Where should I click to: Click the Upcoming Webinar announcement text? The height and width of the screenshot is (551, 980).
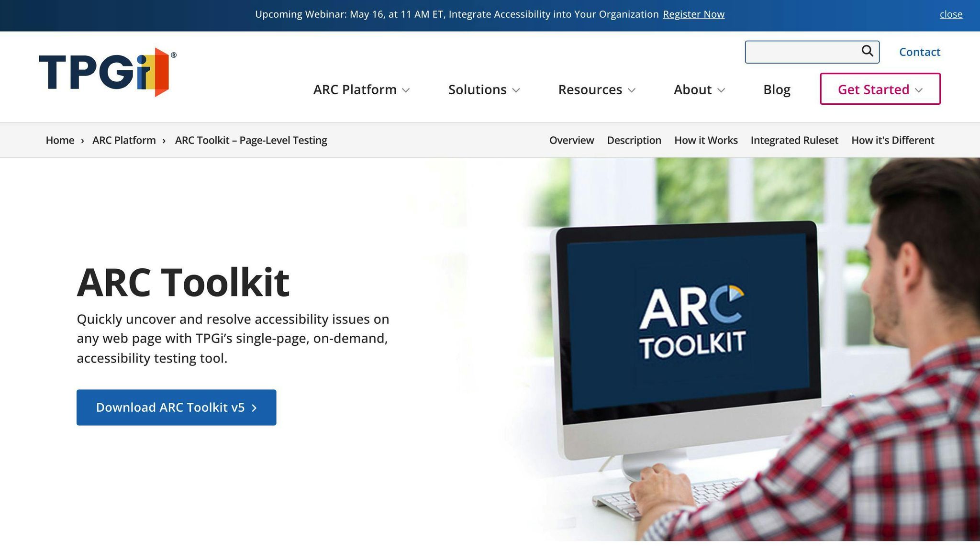click(457, 14)
